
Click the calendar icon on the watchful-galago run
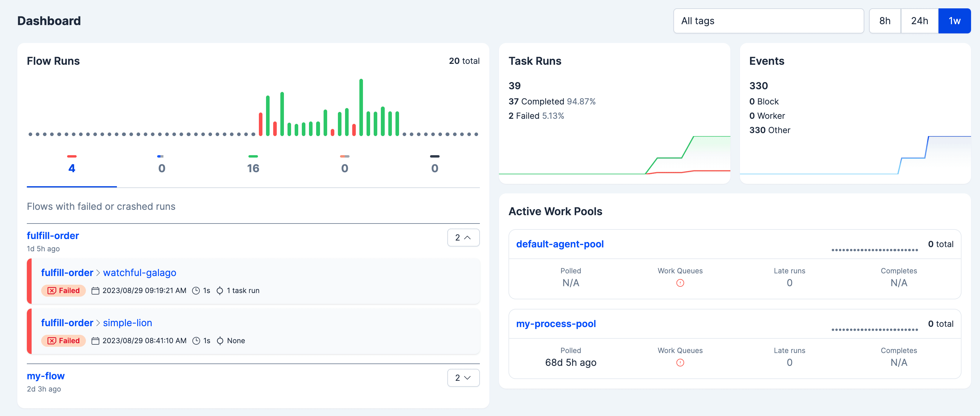click(95, 291)
